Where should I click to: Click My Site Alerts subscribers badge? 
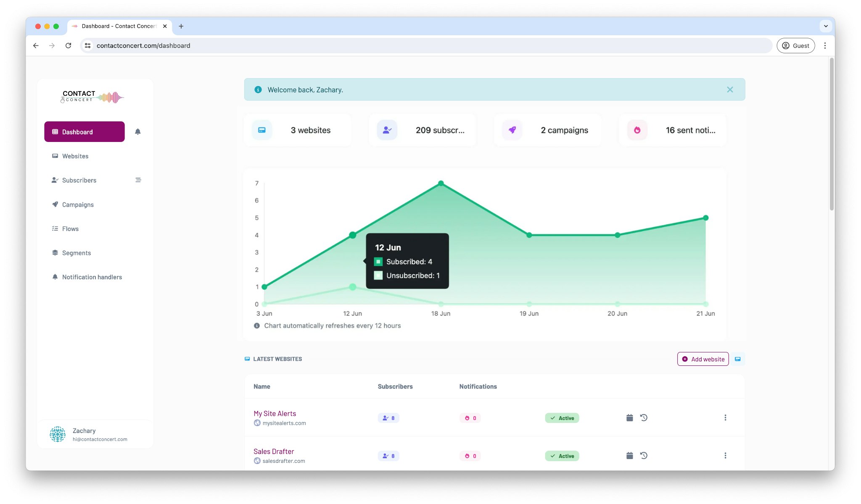388,418
